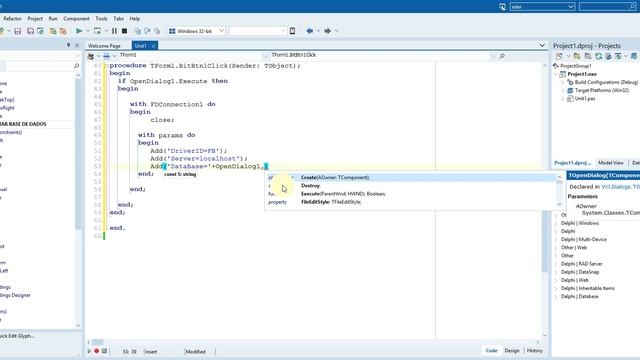This screenshot has width=640, height=360.
Task: Stop the program with the black square icon
Action: (x=124, y=31)
